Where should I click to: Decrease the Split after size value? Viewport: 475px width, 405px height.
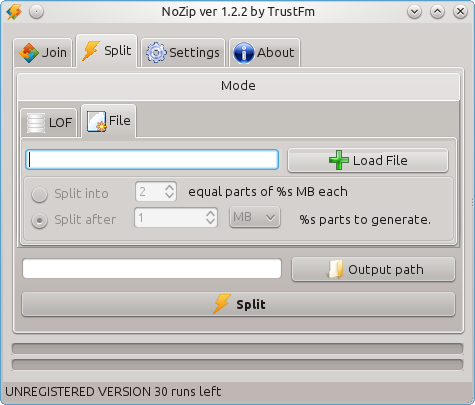pos(210,221)
